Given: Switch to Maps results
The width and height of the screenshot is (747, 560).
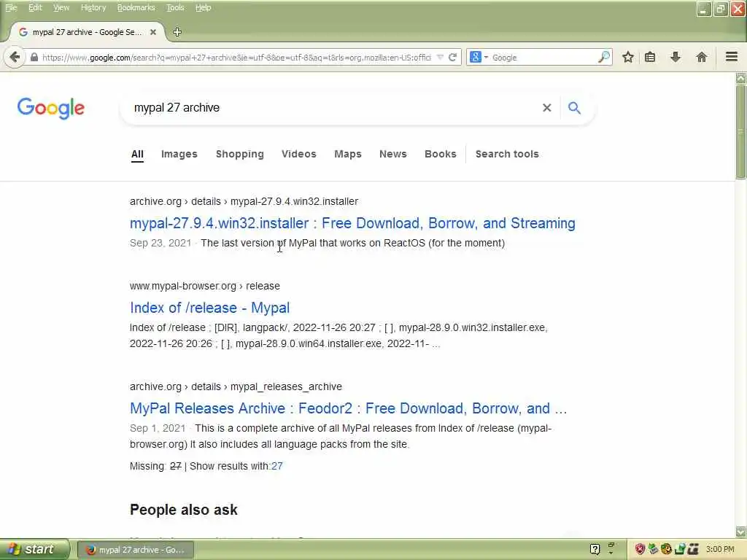Looking at the screenshot, I should pyautogui.click(x=348, y=155).
